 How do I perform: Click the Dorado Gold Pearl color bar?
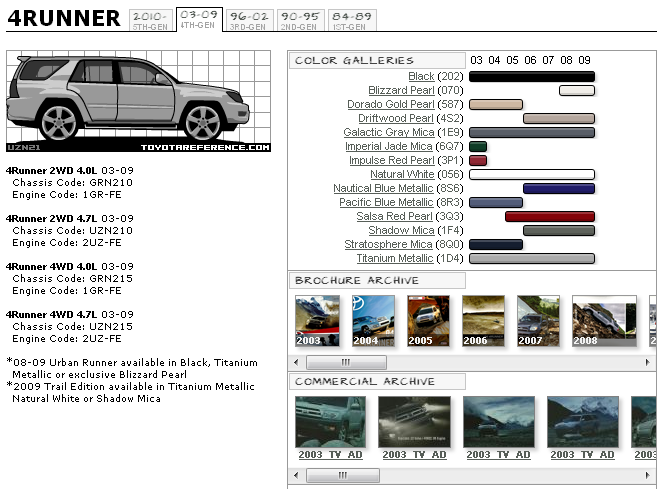coord(496,104)
